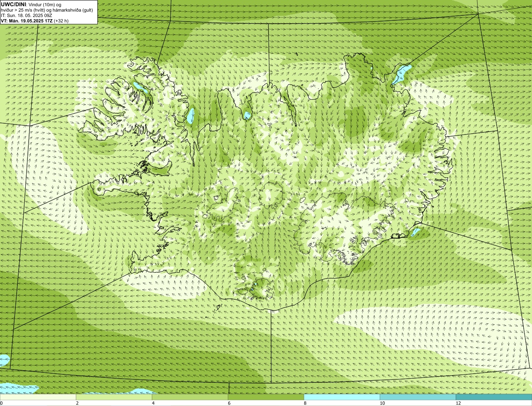Click the above-12 m/s dark teal legend swatch
This screenshot has width=532, height=406.
(x=494, y=397)
